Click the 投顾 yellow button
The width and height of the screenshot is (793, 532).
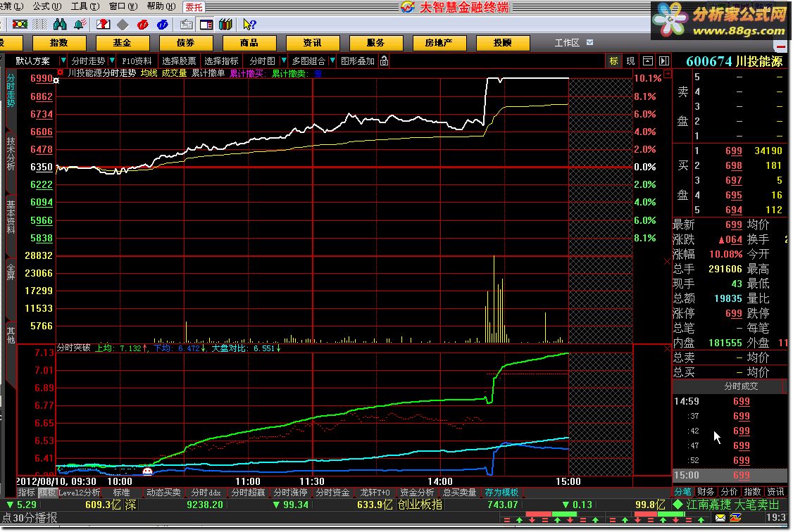coord(503,43)
